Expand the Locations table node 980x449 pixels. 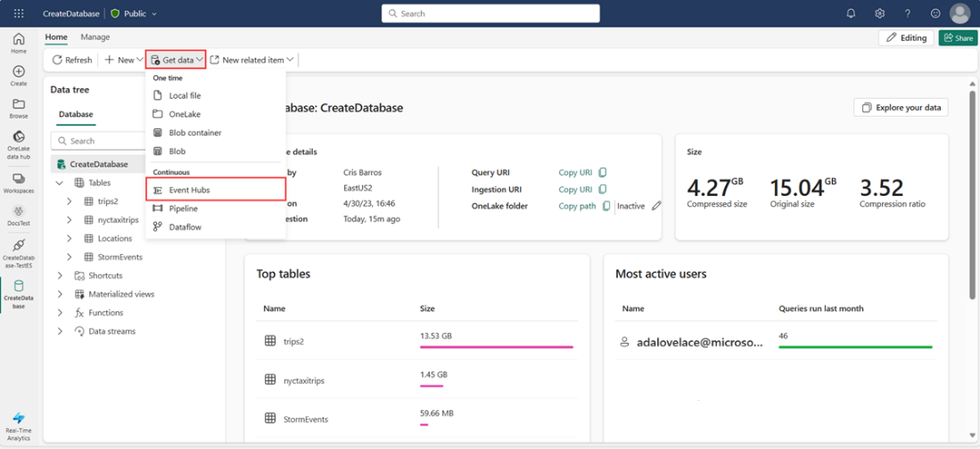click(70, 239)
